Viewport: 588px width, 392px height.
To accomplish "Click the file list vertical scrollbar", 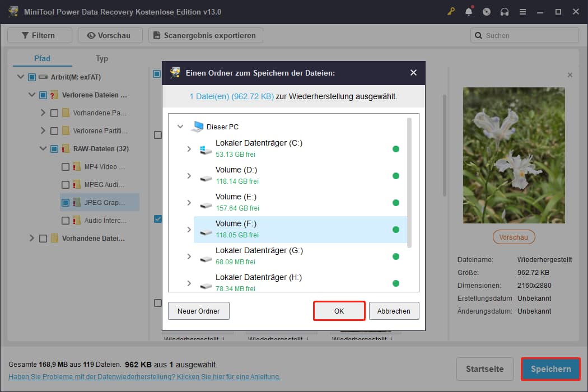I will tap(445, 145).
